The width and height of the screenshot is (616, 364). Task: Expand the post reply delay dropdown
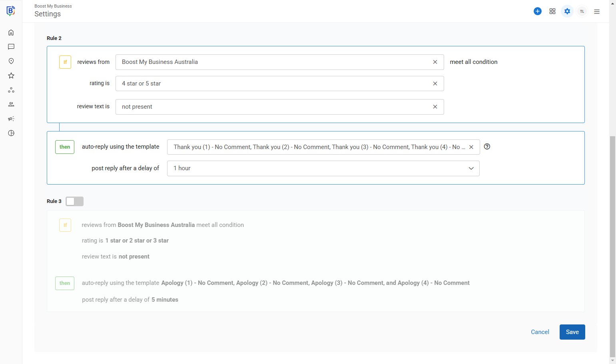coord(323,168)
